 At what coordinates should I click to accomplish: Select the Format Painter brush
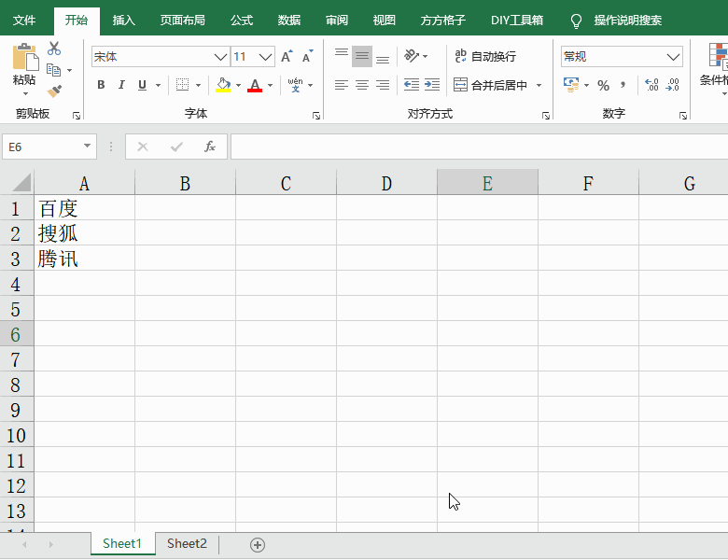54,91
